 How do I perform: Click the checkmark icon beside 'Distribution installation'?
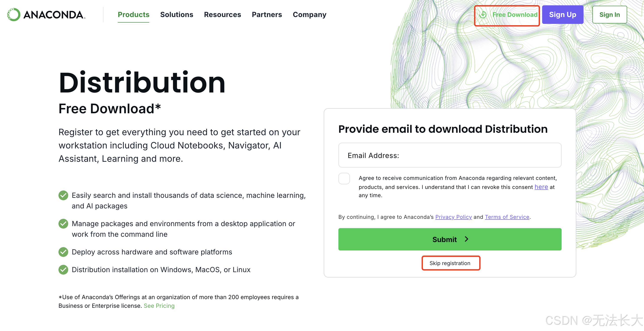[63, 269]
